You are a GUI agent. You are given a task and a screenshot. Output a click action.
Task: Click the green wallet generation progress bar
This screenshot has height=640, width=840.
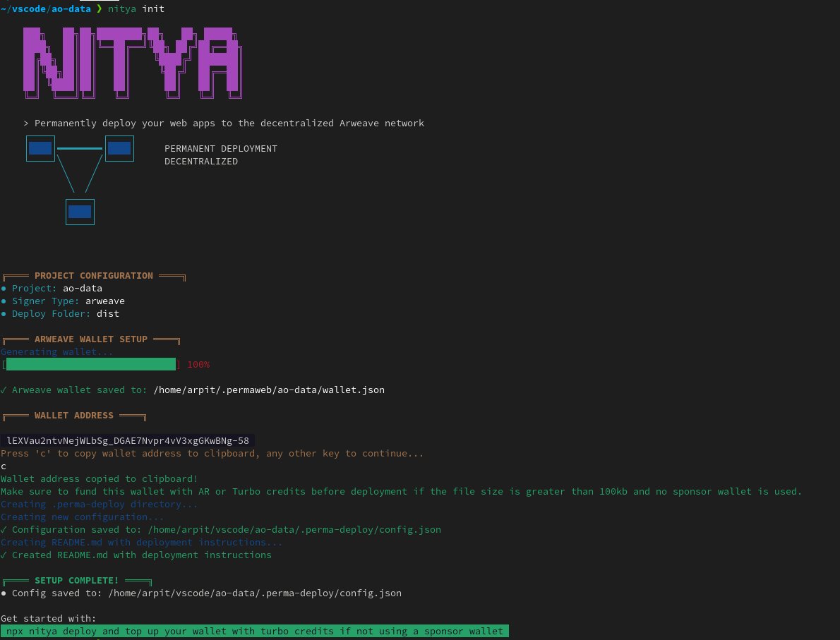click(x=90, y=364)
